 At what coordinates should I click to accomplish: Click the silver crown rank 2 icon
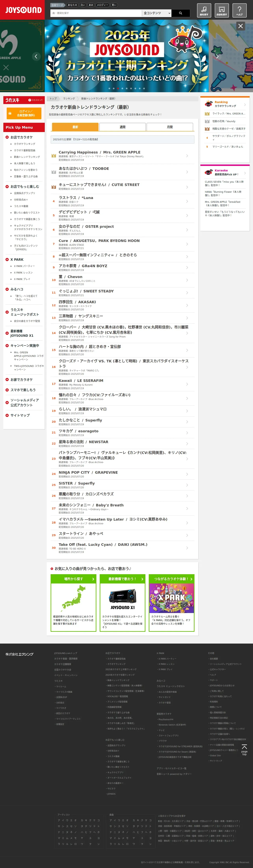click(54, 172)
